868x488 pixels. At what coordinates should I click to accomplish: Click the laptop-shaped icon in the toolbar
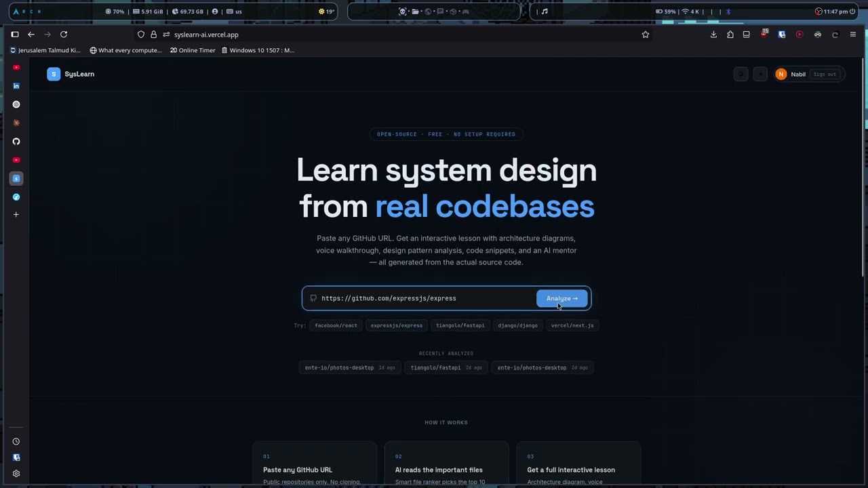pyautogui.click(x=747, y=35)
